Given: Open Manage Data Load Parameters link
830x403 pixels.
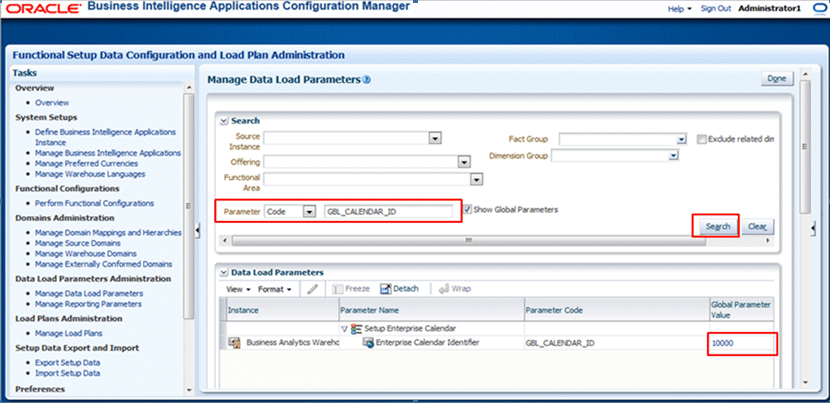Looking at the screenshot, I should click(89, 293).
